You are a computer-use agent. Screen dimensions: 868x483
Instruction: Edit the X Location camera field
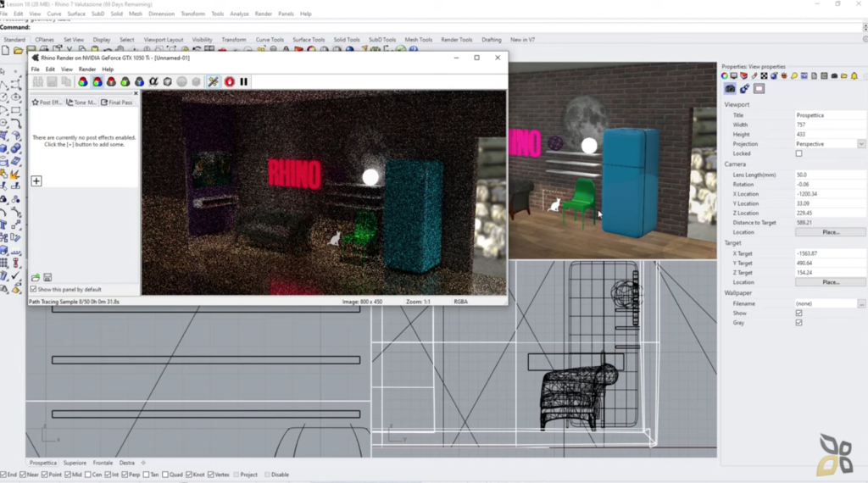pyautogui.click(x=831, y=194)
